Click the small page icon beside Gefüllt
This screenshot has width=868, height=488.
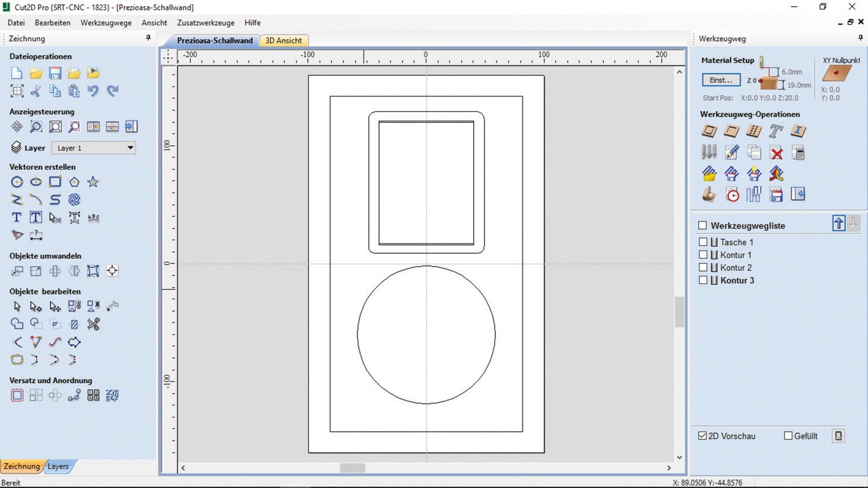(x=838, y=436)
